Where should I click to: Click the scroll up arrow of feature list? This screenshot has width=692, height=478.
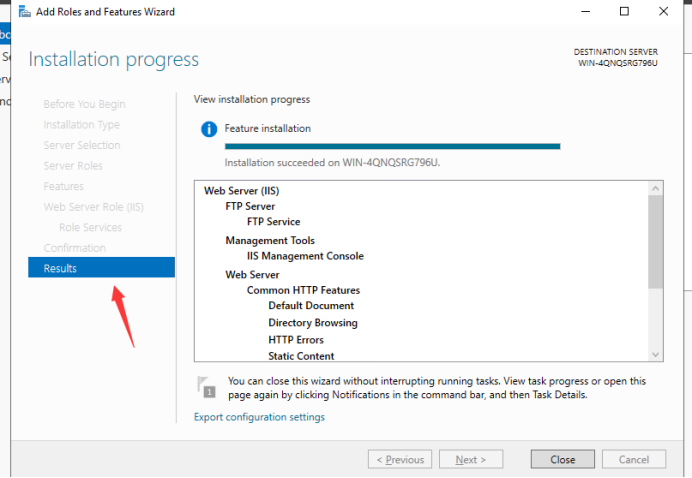[655, 188]
